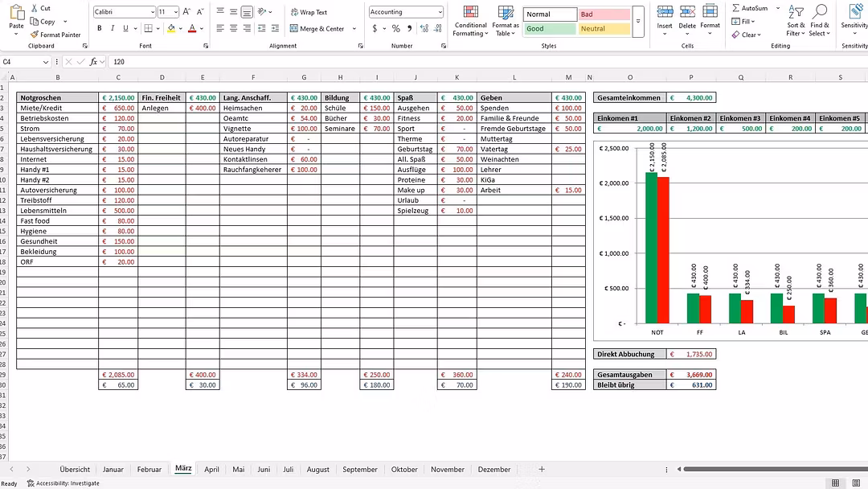Click the Insert Function fx icon
This screenshot has width=868, height=489.
[x=93, y=62]
